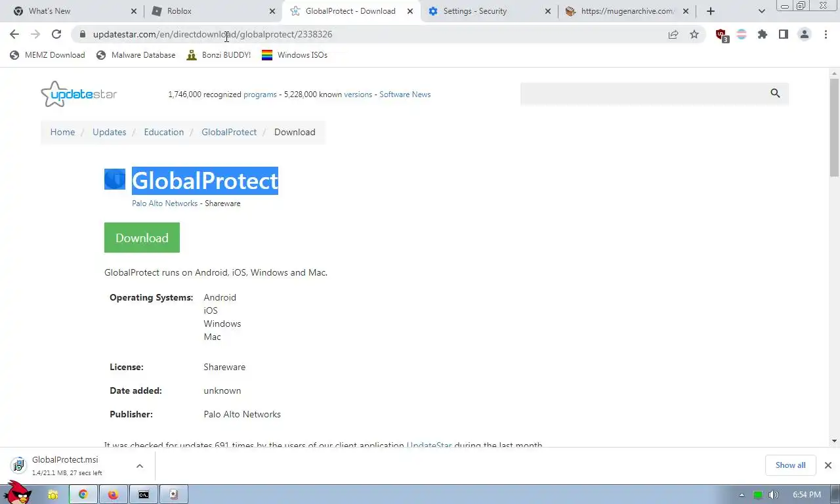Click the Shareware license value
Screen dimensions: 840x504
224,367
